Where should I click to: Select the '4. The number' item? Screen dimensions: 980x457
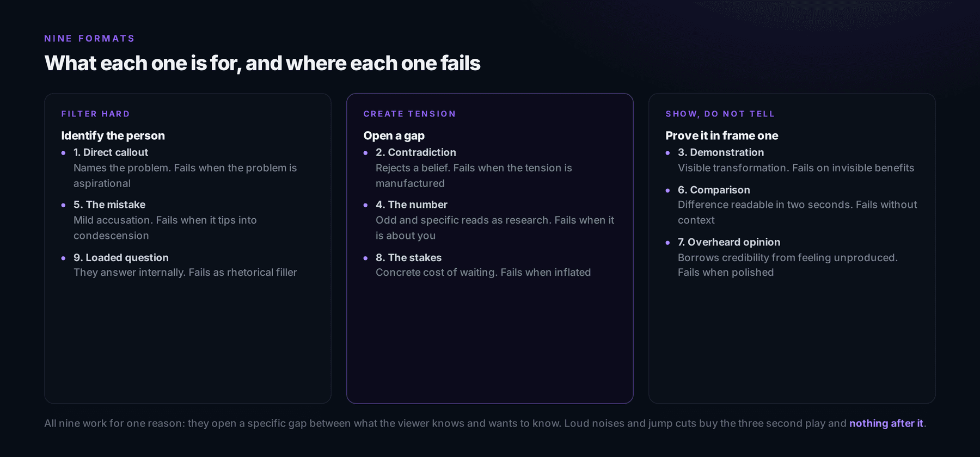[x=490, y=220]
